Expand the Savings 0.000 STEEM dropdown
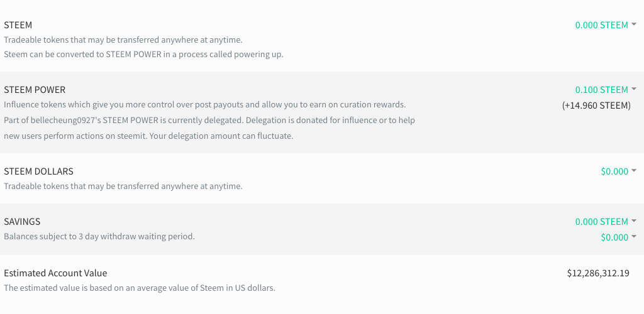The image size is (644, 314). tap(606, 222)
